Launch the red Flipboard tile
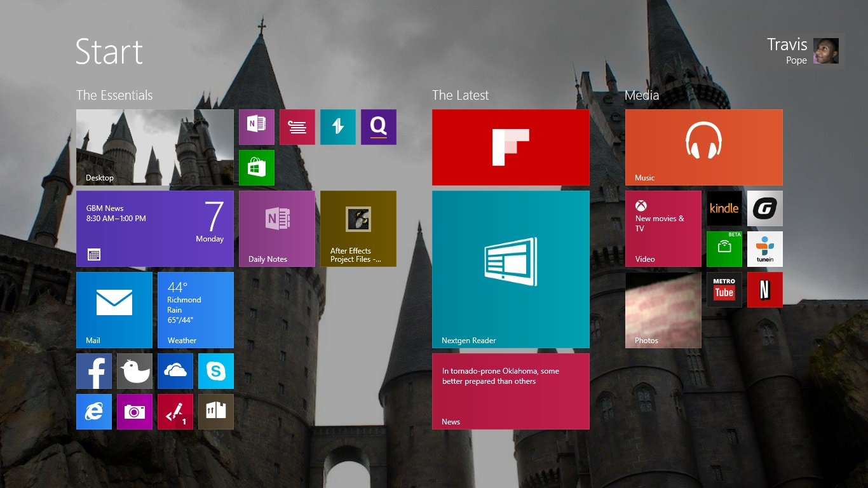This screenshot has width=868, height=488. (x=511, y=147)
